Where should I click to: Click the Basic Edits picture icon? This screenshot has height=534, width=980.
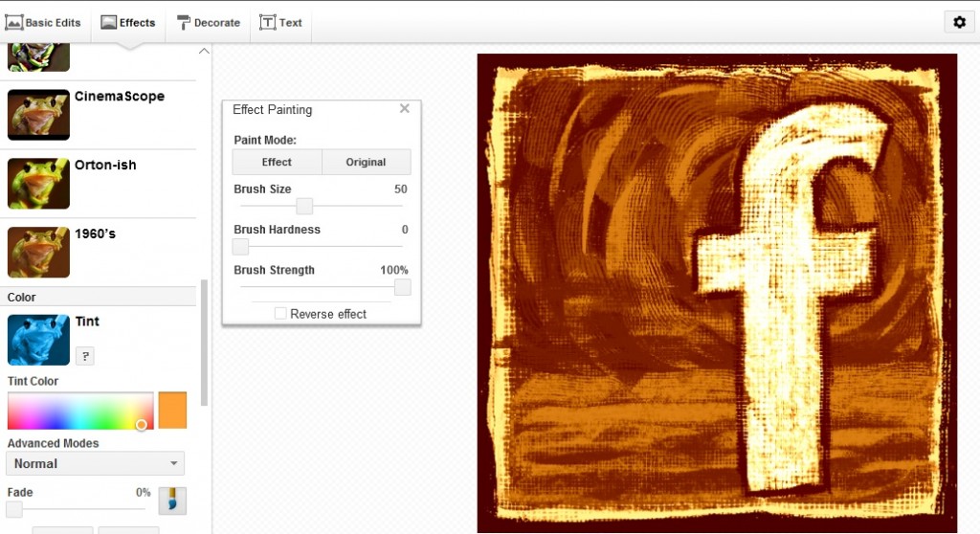[13, 23]
